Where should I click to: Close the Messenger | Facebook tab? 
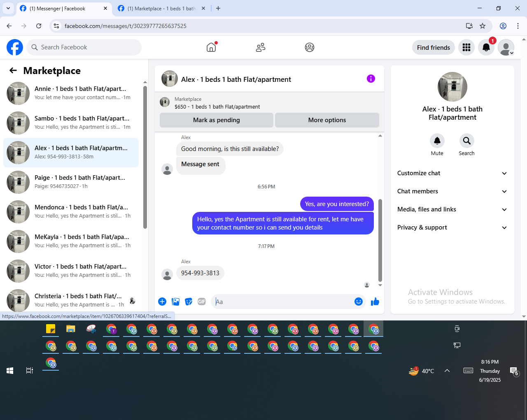click(105, 8)
